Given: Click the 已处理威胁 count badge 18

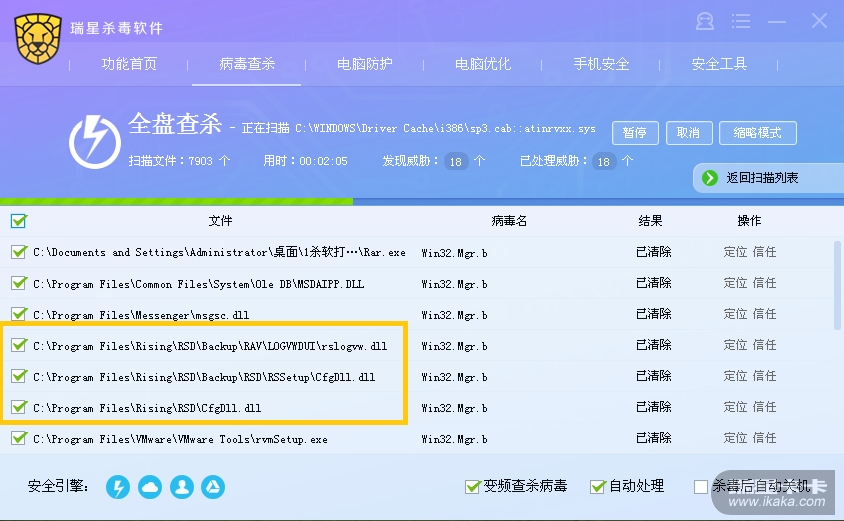Looking at the screenshot, I should (604, 161).
